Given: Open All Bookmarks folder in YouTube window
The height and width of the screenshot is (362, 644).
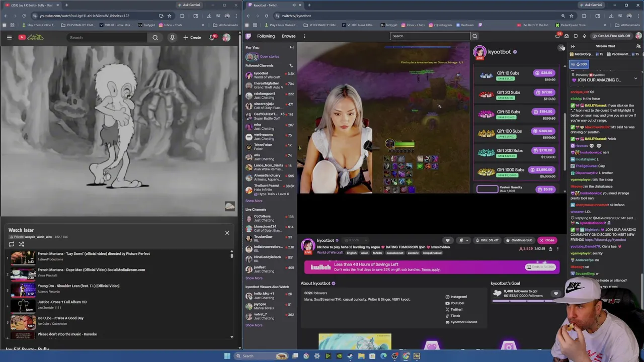Looking at the screenshot, I should coord(225,25).
